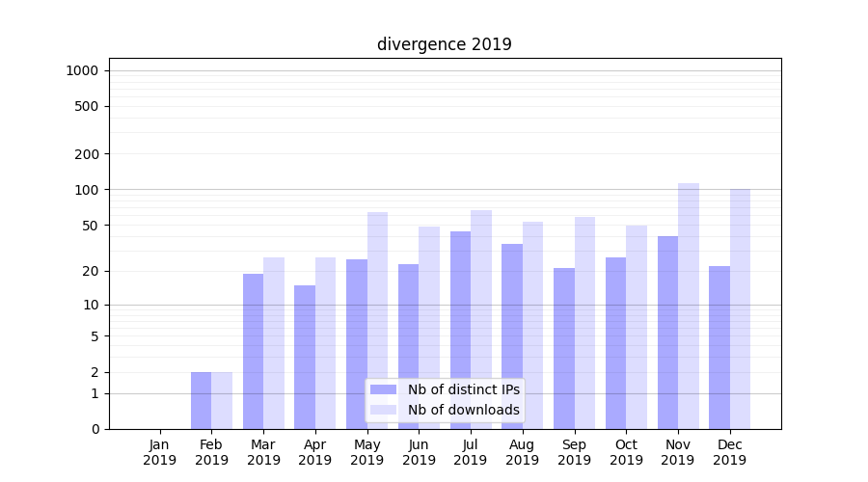Click the June 2019 downloads bar

pyautogui.click(x=429, y=328)
